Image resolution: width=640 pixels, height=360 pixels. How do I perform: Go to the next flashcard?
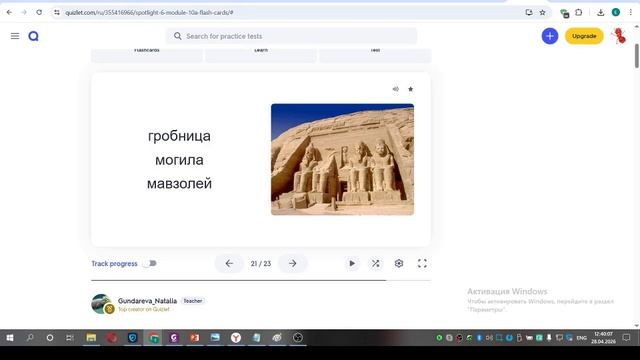click(293, 264)
